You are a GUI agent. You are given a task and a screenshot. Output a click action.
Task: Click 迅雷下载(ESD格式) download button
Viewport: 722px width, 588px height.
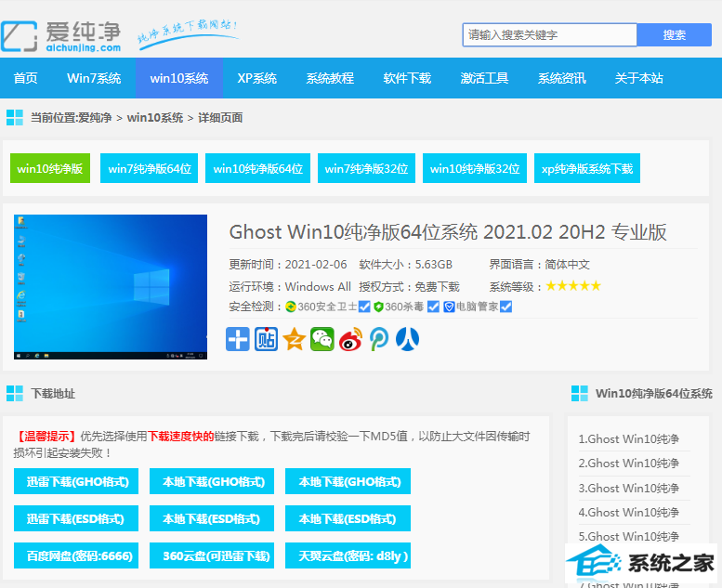(76, 518)
